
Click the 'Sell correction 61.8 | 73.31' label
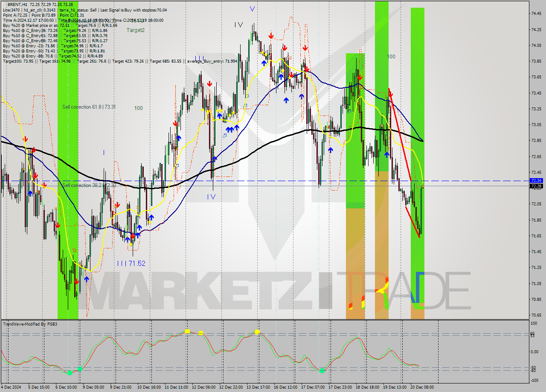coord(89,107)
